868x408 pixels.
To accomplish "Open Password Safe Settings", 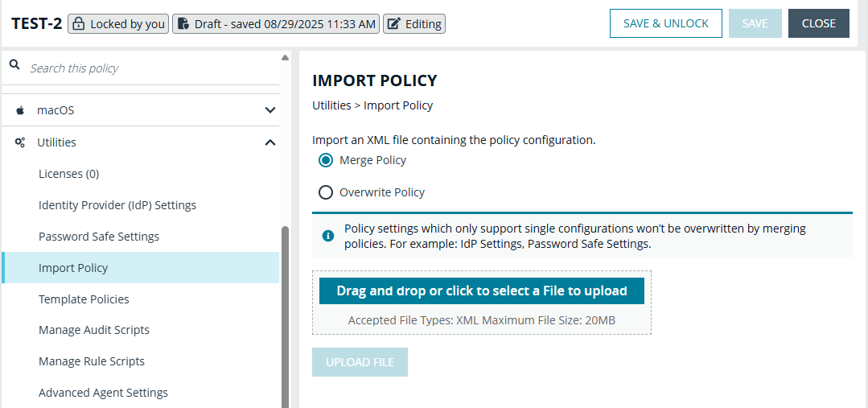I will [x=99, y=237].
